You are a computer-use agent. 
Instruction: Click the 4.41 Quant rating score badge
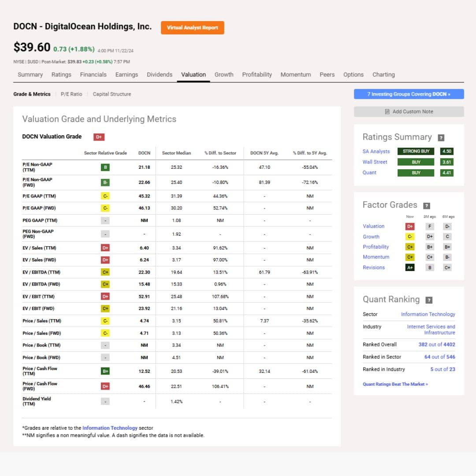(x=446, y=173)
